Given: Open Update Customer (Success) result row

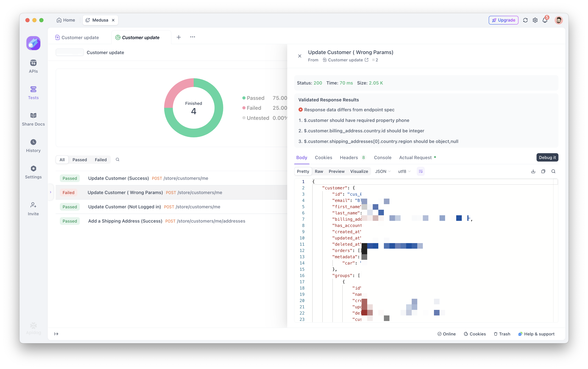Looking at the screenshot, I should [171, 178].
